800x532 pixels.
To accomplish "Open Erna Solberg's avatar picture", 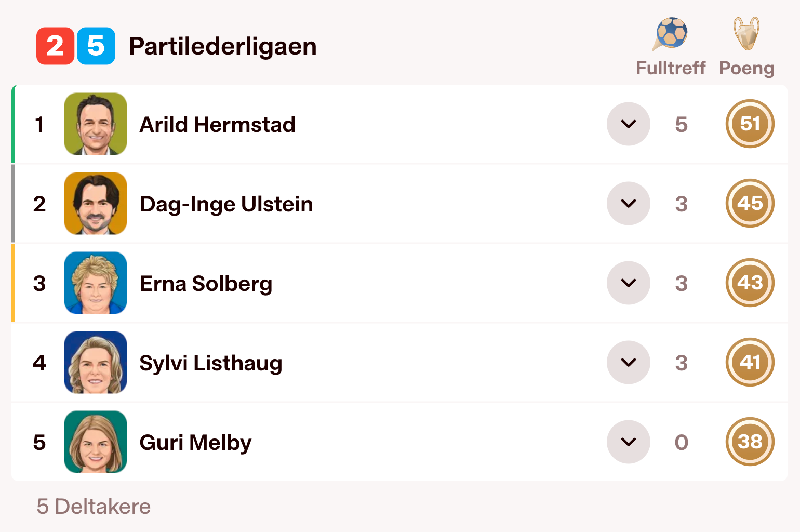I will click(96, 283).
